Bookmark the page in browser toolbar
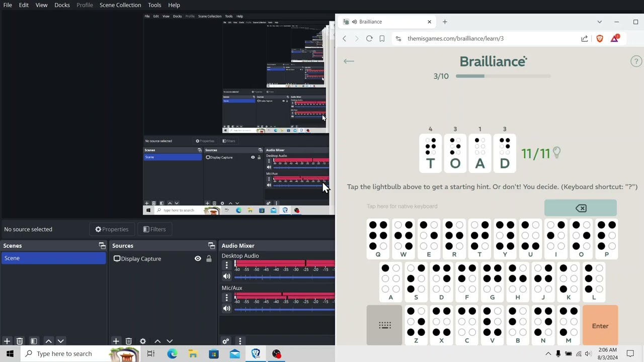The image size is (644, 362). pyautogui.click(x=382, y=38)
